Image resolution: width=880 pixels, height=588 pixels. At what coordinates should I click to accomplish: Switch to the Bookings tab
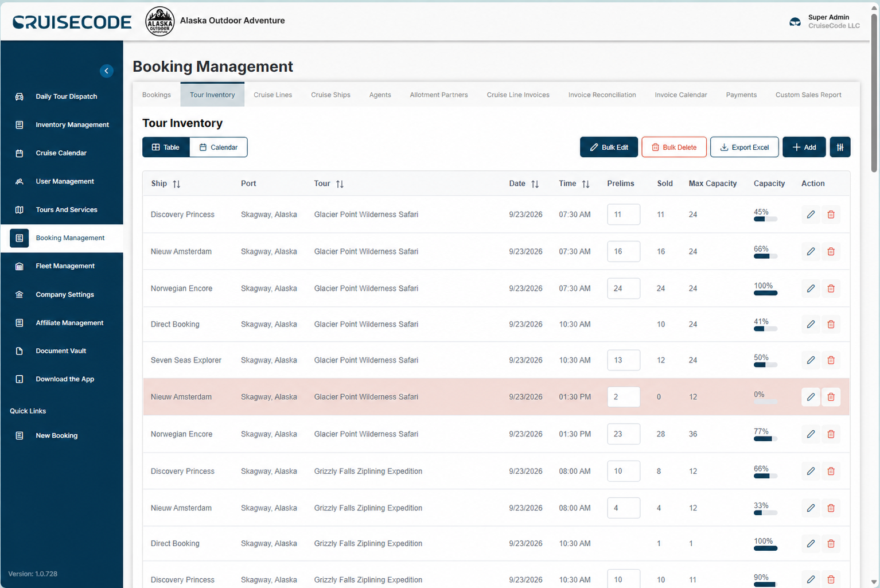[x=157, y=95]
